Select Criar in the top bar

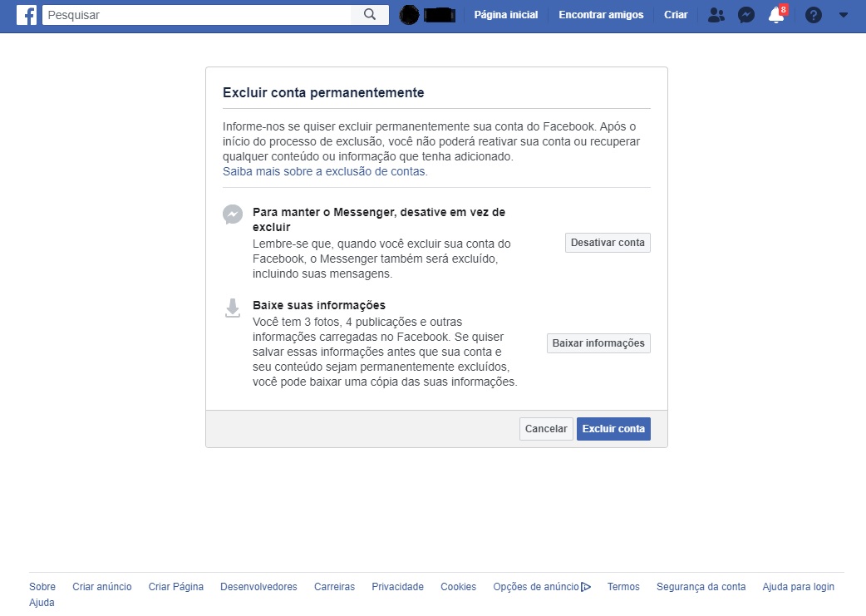(676, 15)
